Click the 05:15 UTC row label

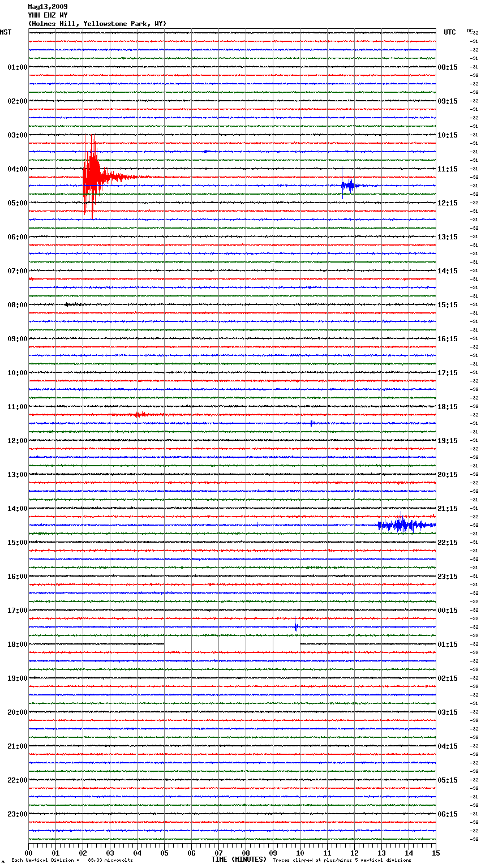coord(448,780)
